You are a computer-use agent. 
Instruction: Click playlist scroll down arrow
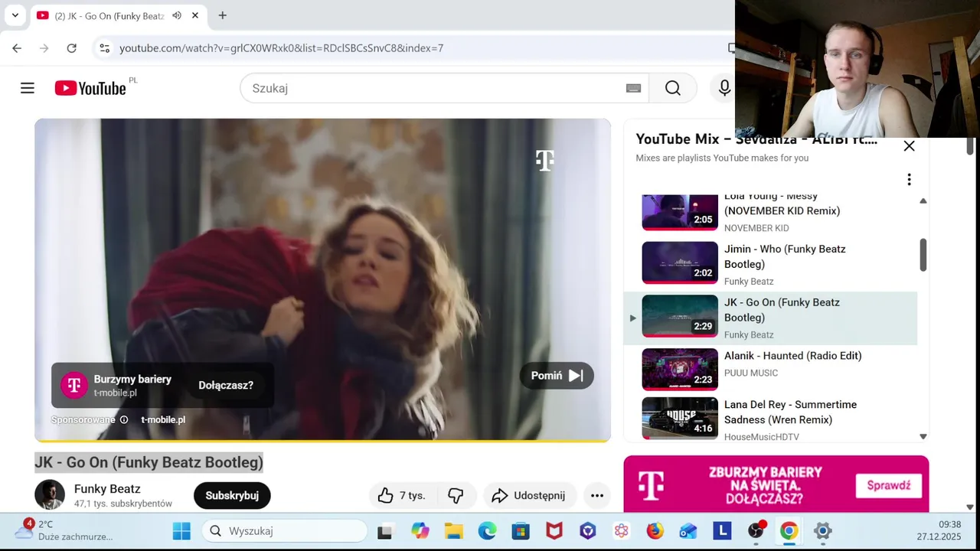coord(923,436)
